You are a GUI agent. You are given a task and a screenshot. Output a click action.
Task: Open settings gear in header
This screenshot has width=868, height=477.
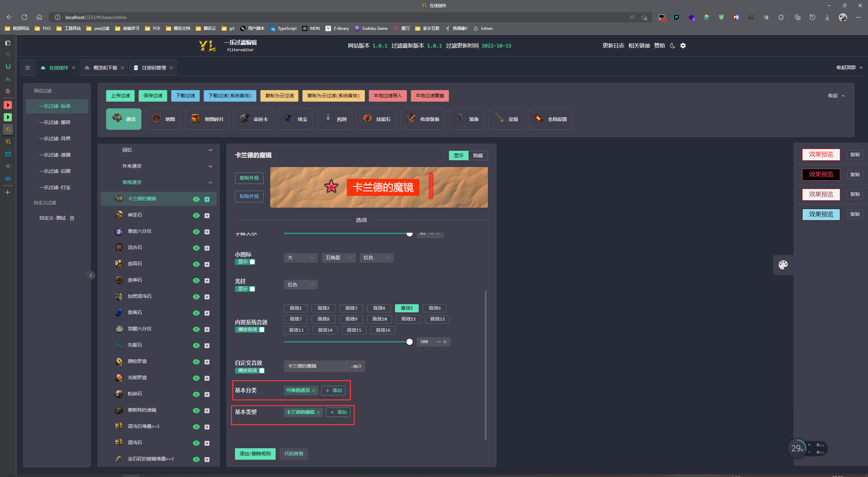coord(683,45)
